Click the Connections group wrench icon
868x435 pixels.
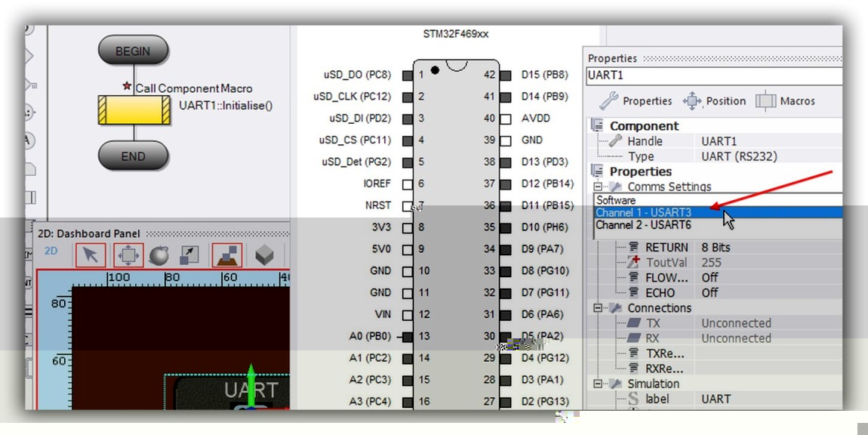click(x=616, y=307)
